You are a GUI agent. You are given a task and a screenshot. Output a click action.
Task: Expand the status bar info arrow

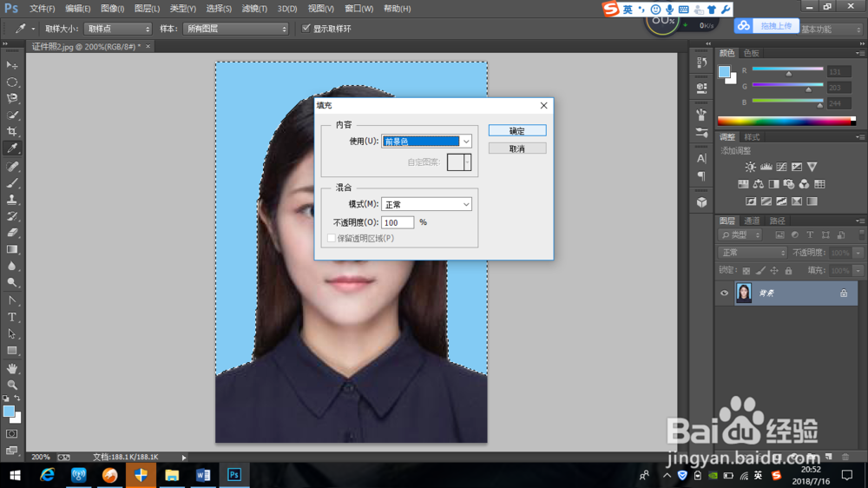[x=184, y=458]
